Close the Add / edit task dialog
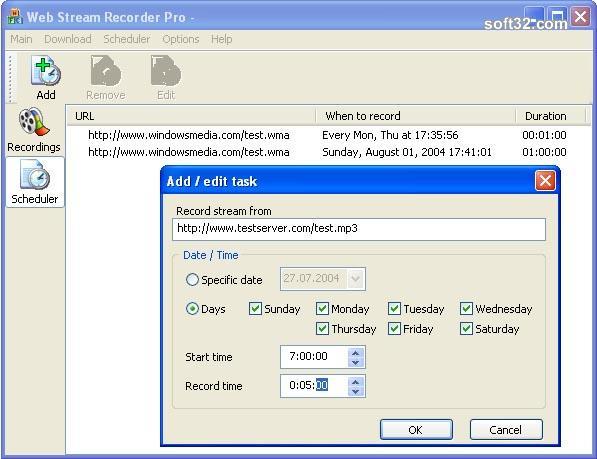The image size is (597, 459). [545, 180]
